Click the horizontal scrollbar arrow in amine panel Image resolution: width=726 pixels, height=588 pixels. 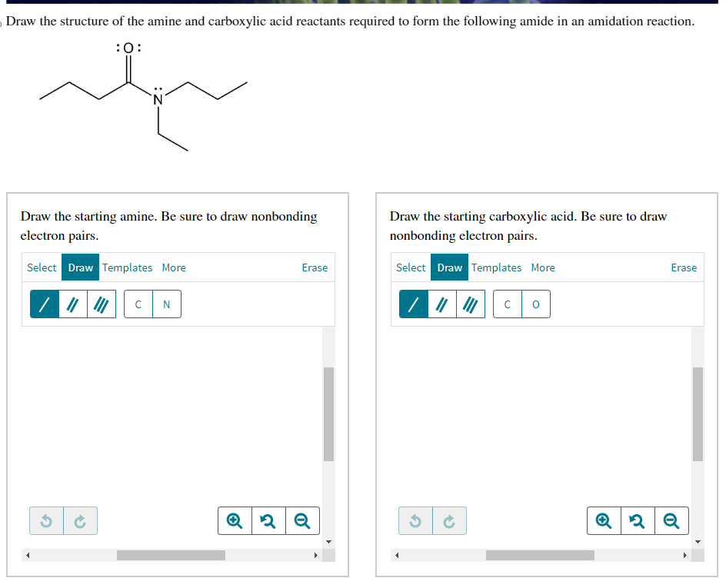[x=318, y=554]
